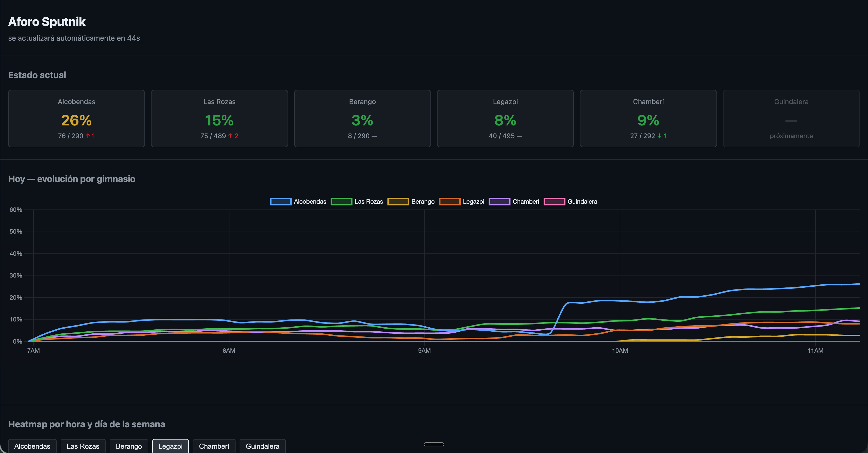
Task: Click the 9AM axis label
Action: click(x=425, y=350)
